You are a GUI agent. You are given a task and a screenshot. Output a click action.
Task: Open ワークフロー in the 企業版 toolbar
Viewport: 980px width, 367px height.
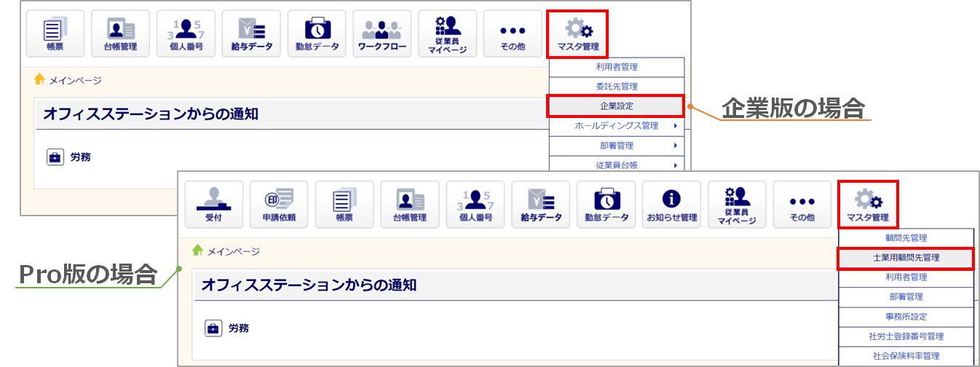[382, 33]
